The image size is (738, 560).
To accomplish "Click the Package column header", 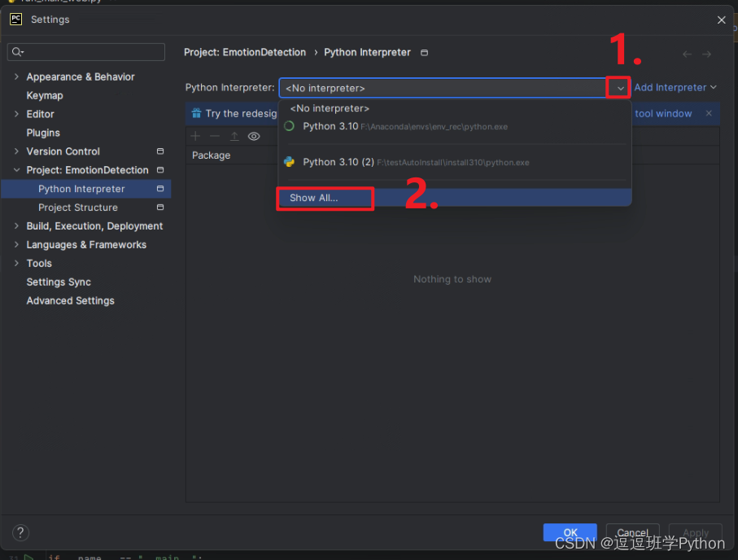I will [x=212, y=155].
